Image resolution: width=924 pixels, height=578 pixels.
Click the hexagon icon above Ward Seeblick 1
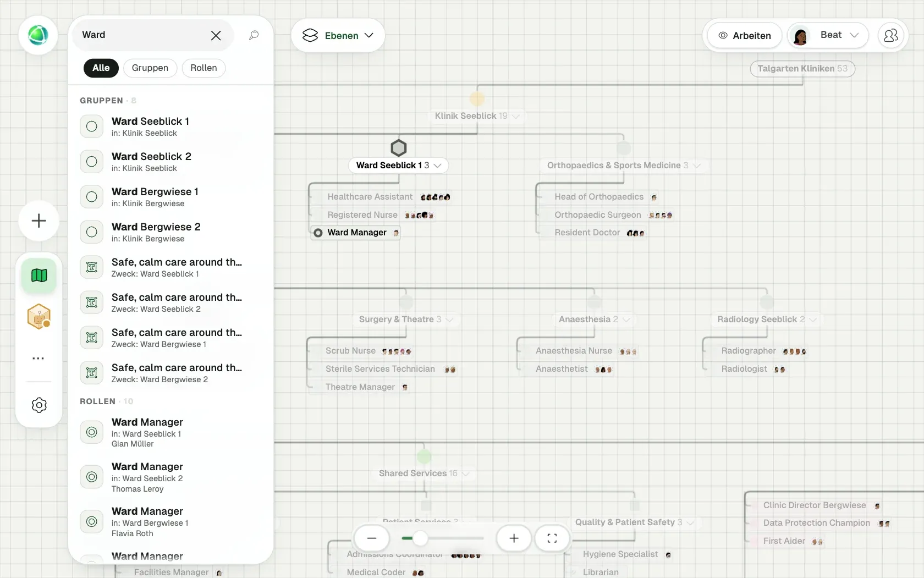click(x=399, y=147)
